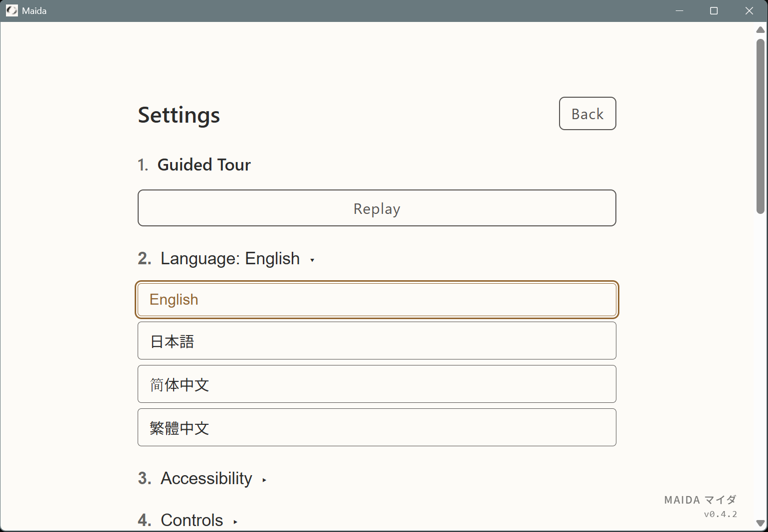Click the Accessibility disclosure triangle
This screenshot has height=532, width=768.
264,480
